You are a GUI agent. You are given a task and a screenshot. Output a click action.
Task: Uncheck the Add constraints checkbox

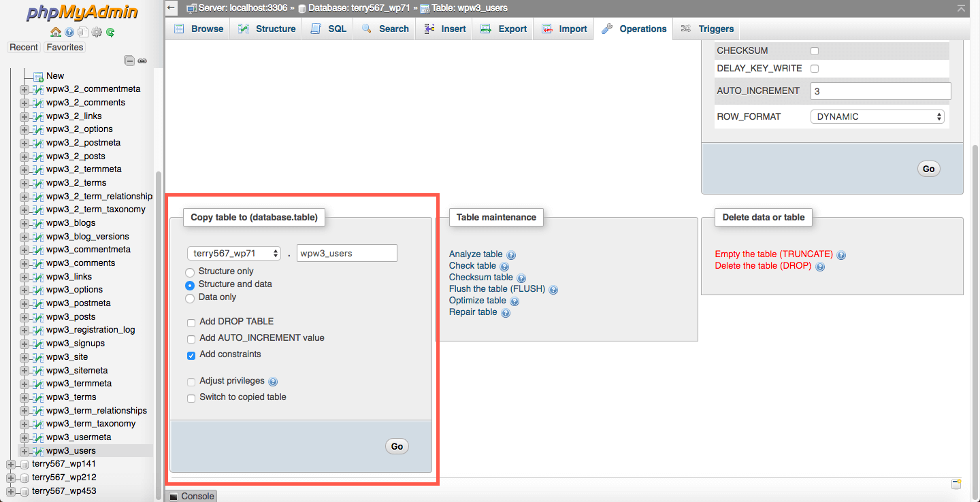(x=191, y=355)
